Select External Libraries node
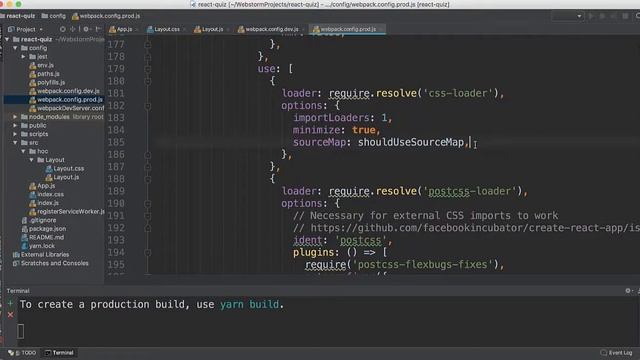Screen dimensions: 640x360 pos(41,254)
